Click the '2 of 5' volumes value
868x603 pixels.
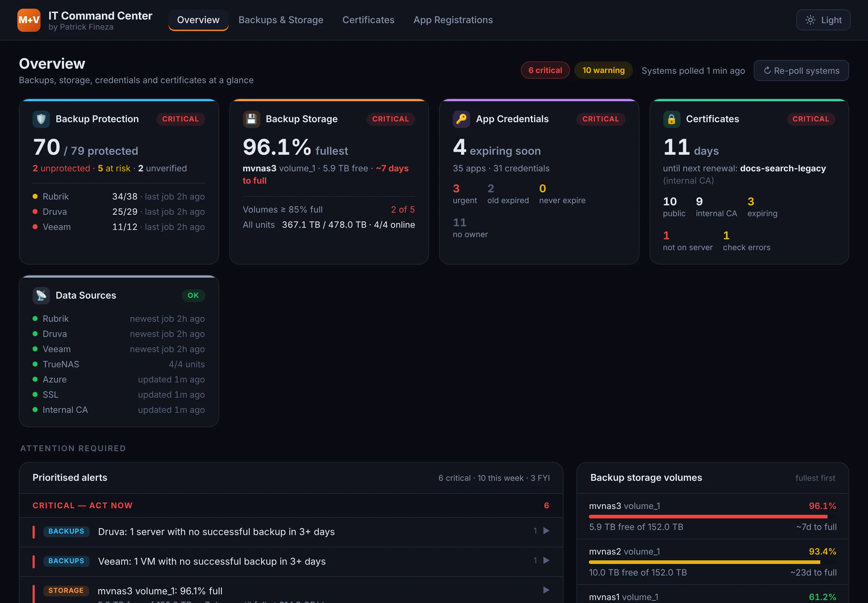click(x=403, y=210)
